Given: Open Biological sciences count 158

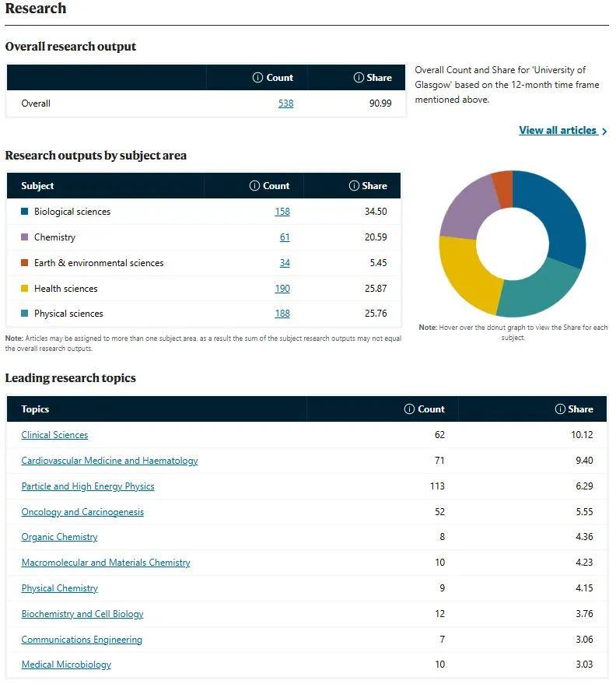Looking at the screenshot, I should 282,212.
